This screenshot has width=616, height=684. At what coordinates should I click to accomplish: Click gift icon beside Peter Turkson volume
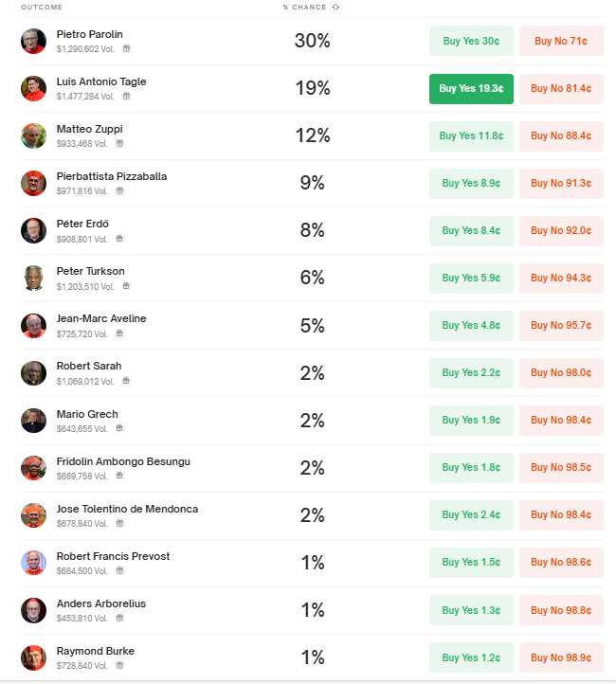pos(126,286)
